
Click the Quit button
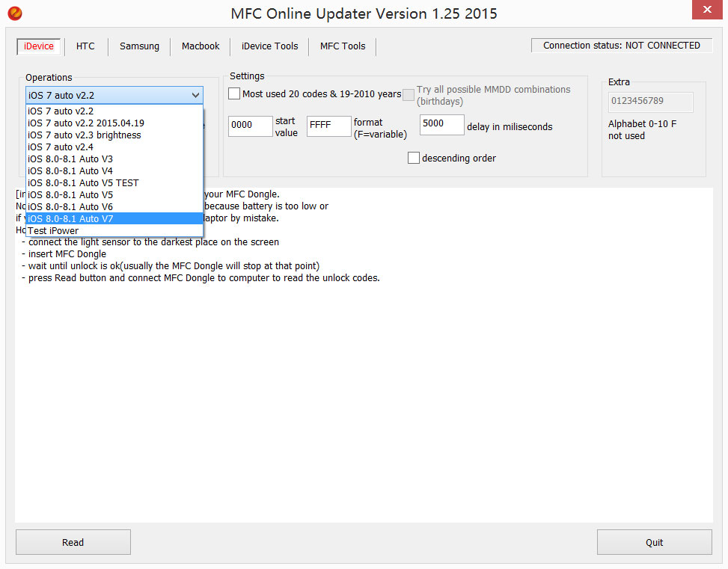pyautogui.click(x=654, y=542)
